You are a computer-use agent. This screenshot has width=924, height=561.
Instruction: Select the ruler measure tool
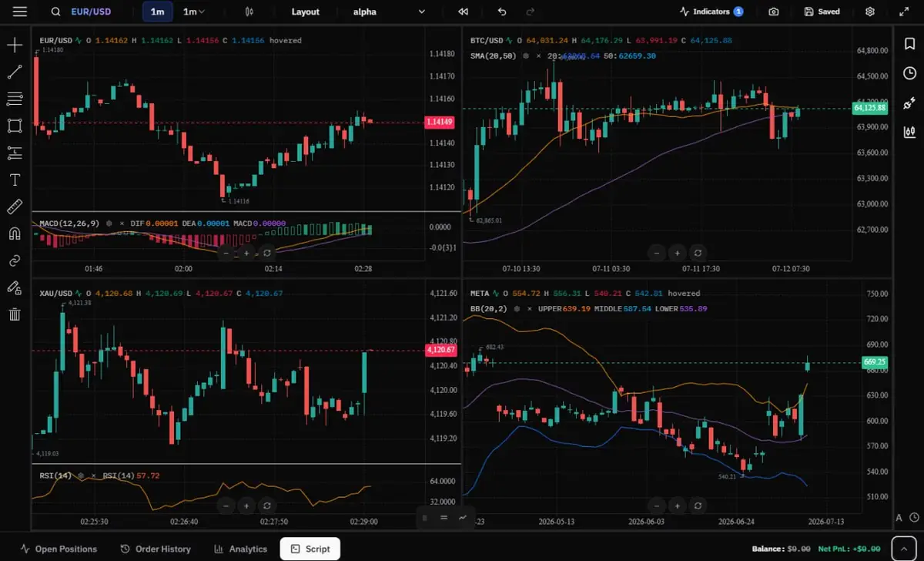pyautogui.click(x=14, y=207)
